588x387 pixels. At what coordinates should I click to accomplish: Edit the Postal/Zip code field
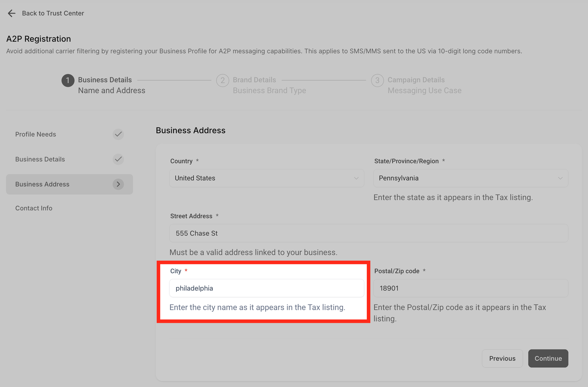pyautogui.click(x=470, y=288)
